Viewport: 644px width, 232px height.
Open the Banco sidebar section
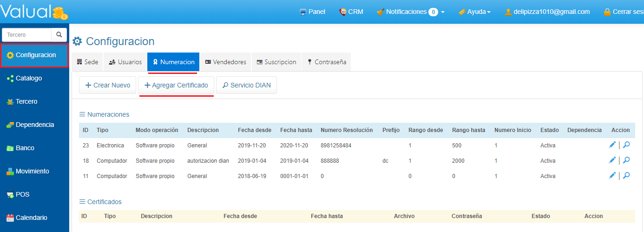click(25, 148)
